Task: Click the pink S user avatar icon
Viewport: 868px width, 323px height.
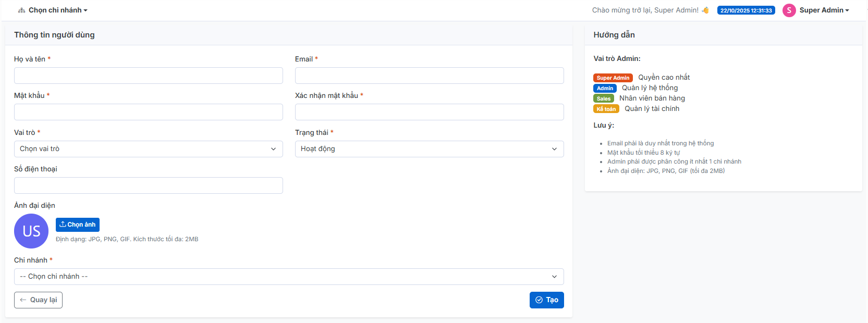Action: (x=789, y=10)
